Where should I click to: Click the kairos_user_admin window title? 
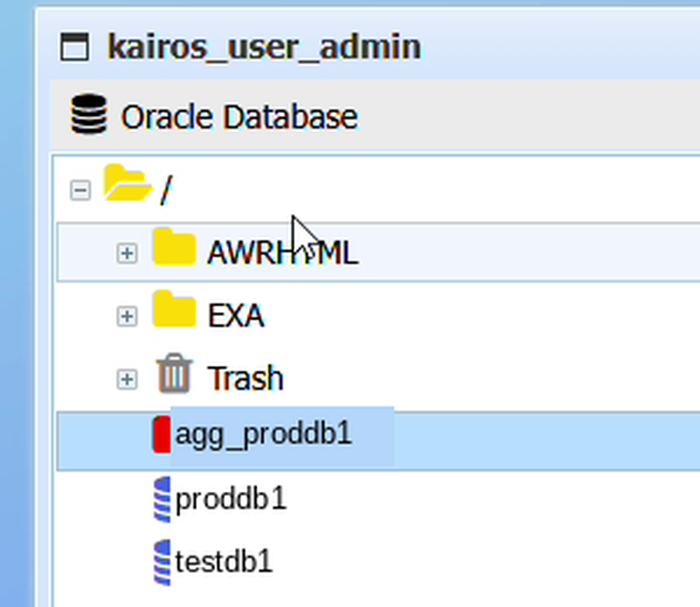click(264, 47)
